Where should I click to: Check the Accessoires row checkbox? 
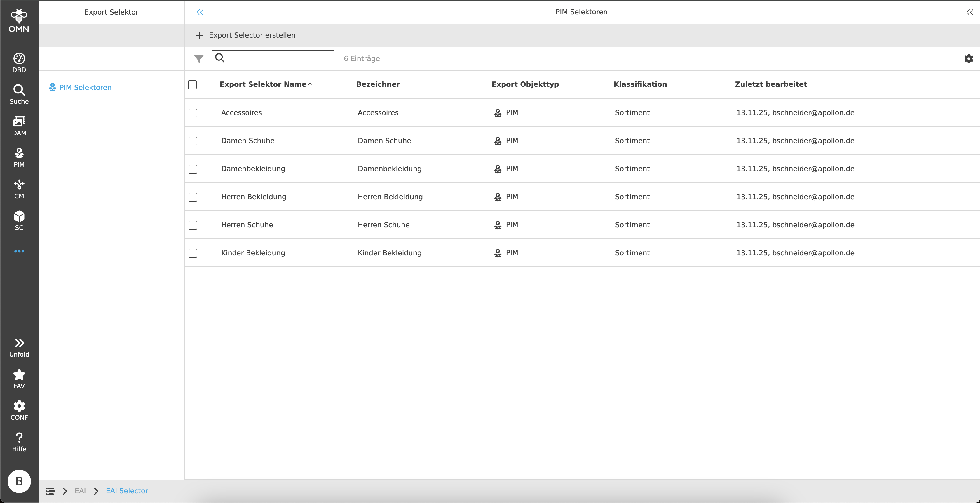coord(193,113)
